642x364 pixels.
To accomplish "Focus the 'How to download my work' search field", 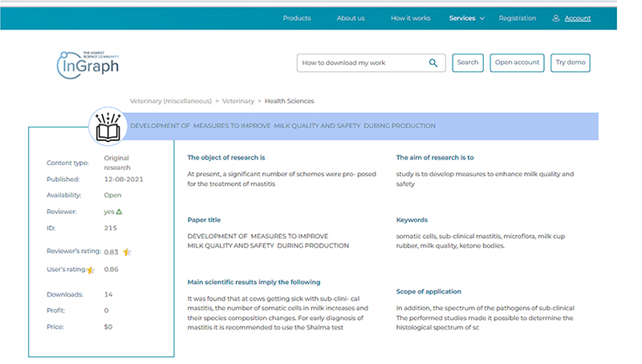I will (x=361, y=63).
